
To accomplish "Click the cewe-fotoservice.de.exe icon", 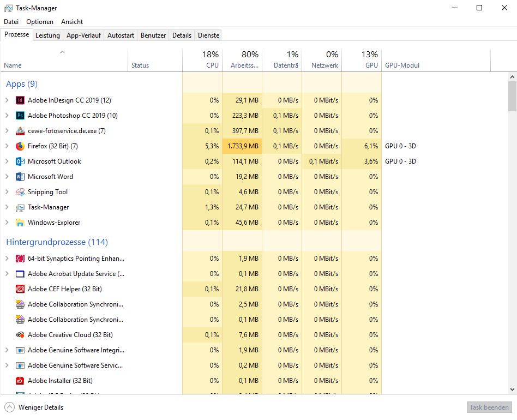I will tap(20, 131).
